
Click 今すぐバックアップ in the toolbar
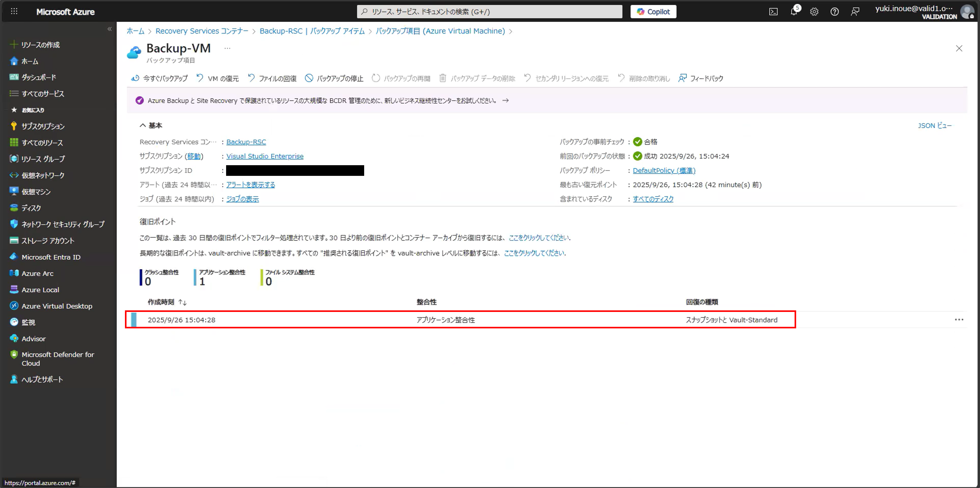159,78
